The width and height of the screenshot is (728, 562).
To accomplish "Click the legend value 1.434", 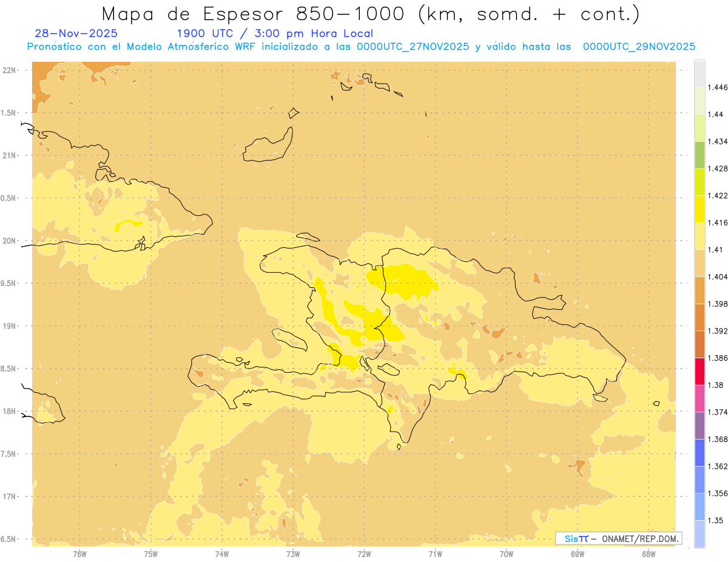I will coord(718,141).
